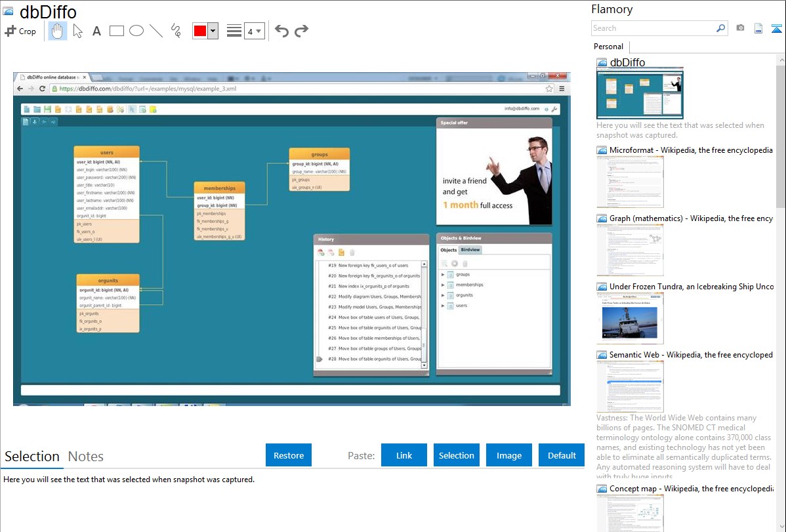786x532 pixels.
Task: Choose the arrow pointer tool
Action: tap(77, 31)
